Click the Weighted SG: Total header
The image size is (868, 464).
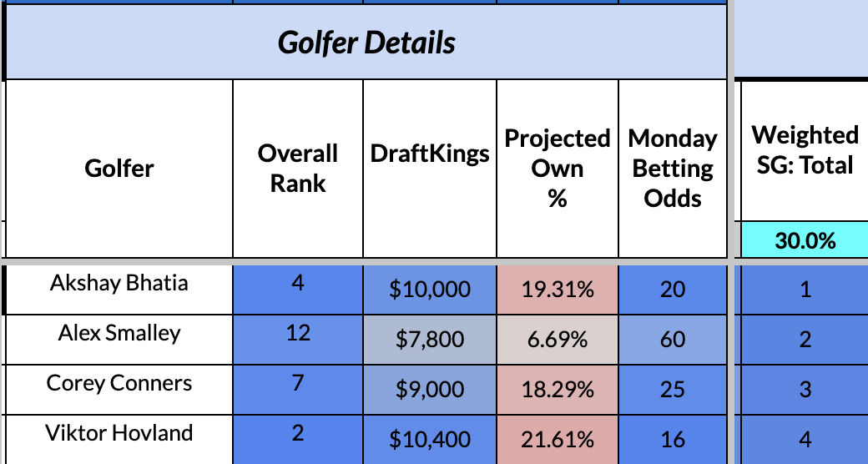pyautogui.click(x=805, y=150)
